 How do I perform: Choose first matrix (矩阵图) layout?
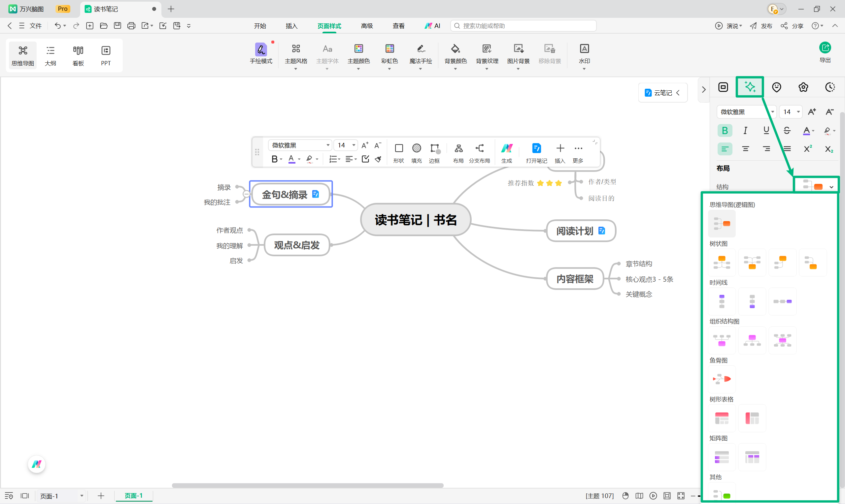click(x=722, y=457)
